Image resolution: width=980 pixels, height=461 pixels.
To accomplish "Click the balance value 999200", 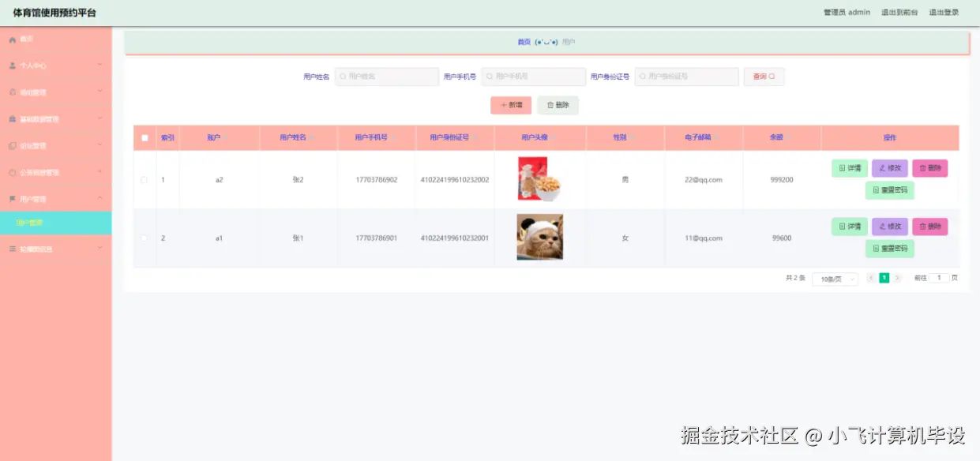I will point(782,180).
